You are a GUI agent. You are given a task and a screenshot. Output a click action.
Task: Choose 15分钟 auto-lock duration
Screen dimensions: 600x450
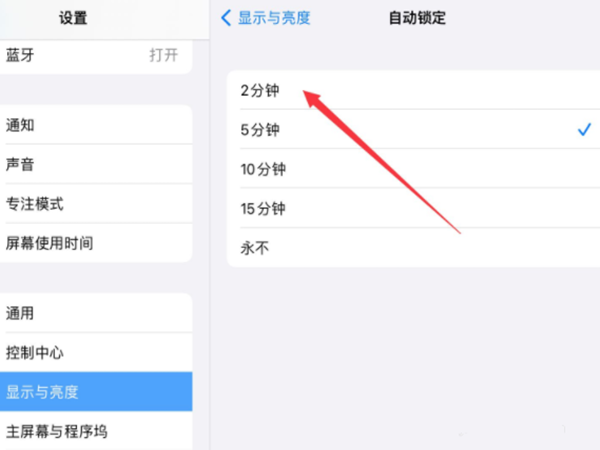click(413, 209)
